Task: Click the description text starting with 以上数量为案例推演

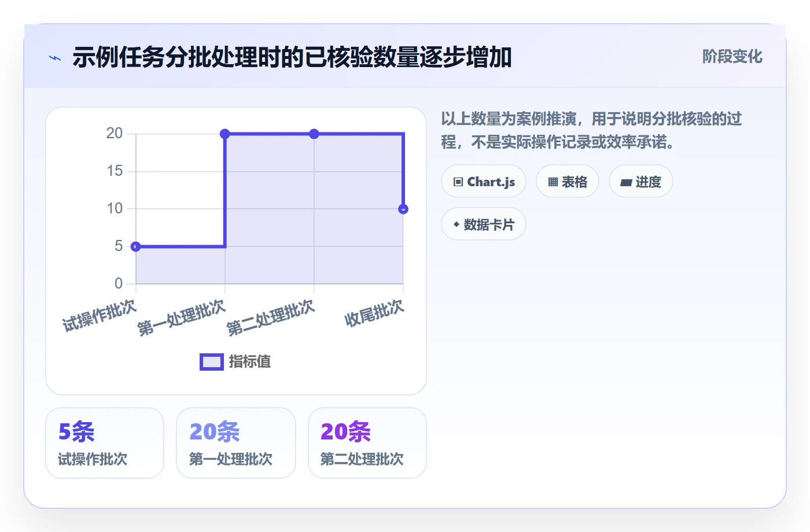Action: [591, 130]
